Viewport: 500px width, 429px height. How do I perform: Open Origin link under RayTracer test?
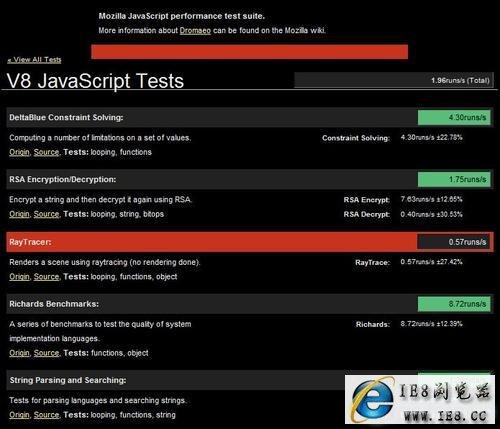click(x=19, y=277)
